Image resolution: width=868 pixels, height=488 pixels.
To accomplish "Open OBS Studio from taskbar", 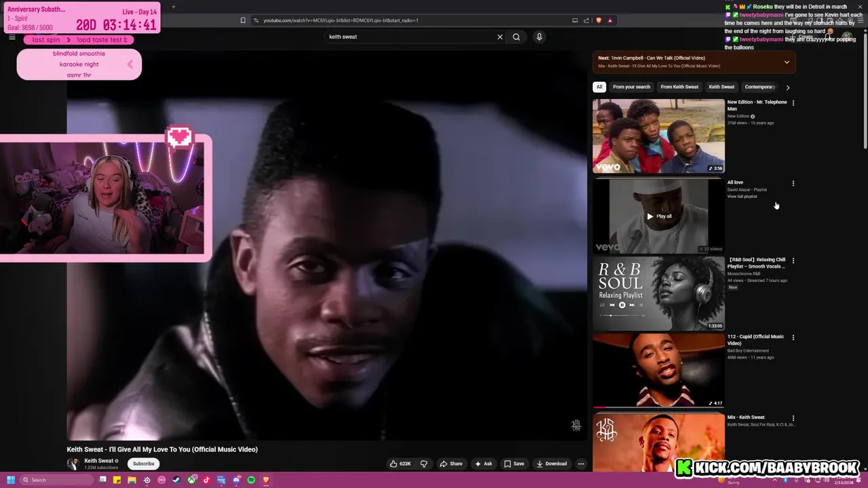I will [x=146, y=480].
